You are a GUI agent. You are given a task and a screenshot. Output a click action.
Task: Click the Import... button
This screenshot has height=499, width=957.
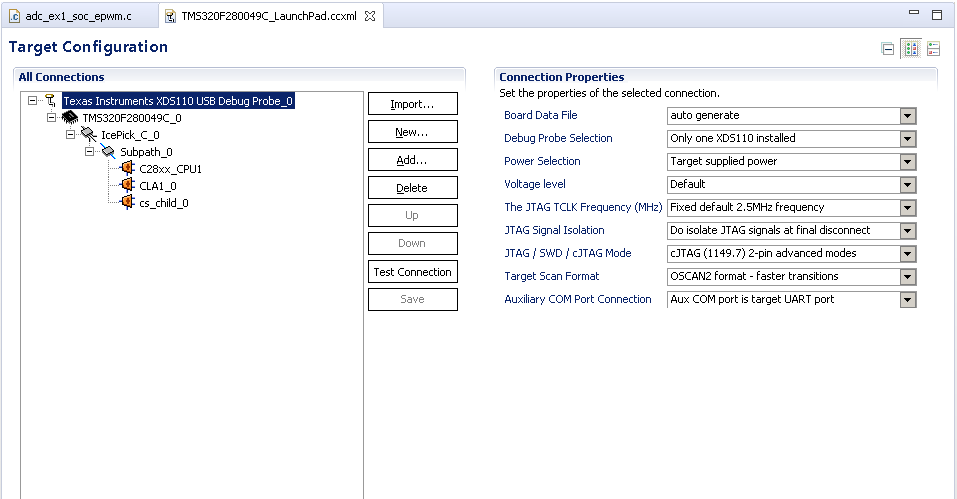tap(413, 104)
